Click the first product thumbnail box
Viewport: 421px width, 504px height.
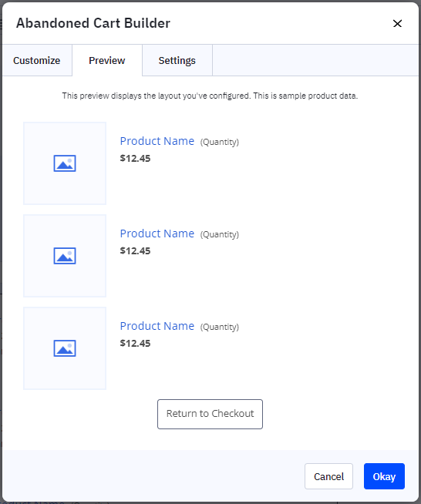click(x=65, y=163)
